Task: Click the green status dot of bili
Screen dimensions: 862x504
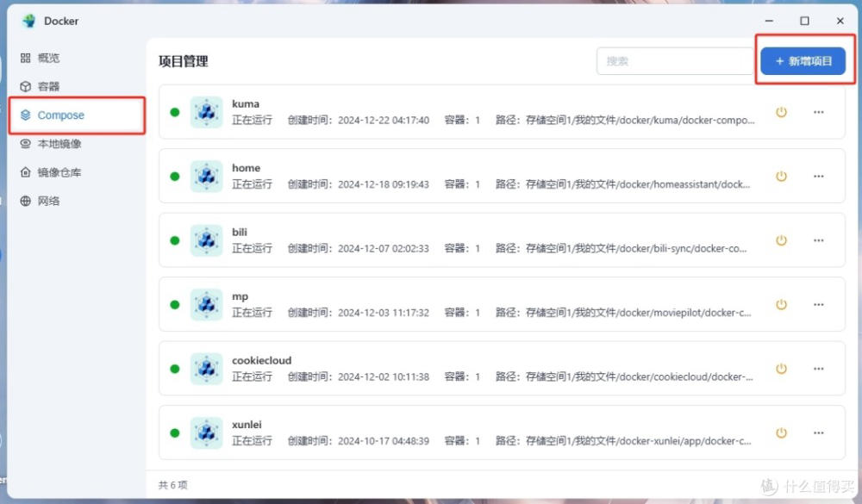Action: coord(175,240)
